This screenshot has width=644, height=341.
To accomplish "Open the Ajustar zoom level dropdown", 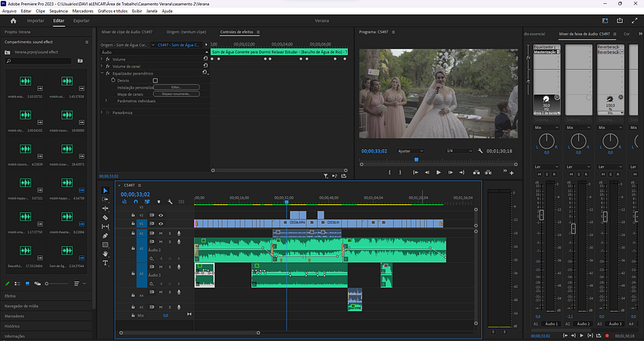I will click(x=411, y=150).
